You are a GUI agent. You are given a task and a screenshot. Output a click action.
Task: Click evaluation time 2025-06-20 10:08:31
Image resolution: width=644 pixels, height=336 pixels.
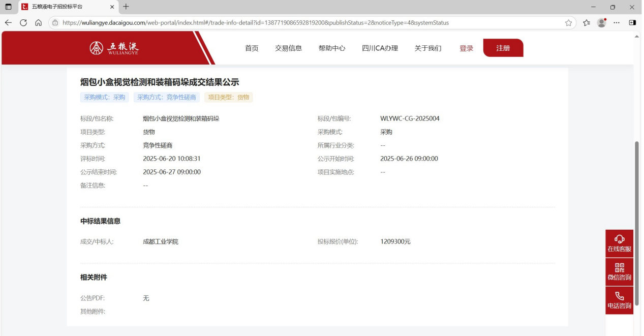(172, 159)
